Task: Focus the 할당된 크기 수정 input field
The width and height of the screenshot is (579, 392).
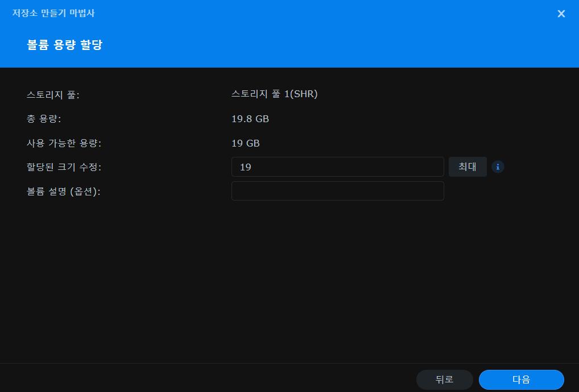Action: [x=337, y=167]
